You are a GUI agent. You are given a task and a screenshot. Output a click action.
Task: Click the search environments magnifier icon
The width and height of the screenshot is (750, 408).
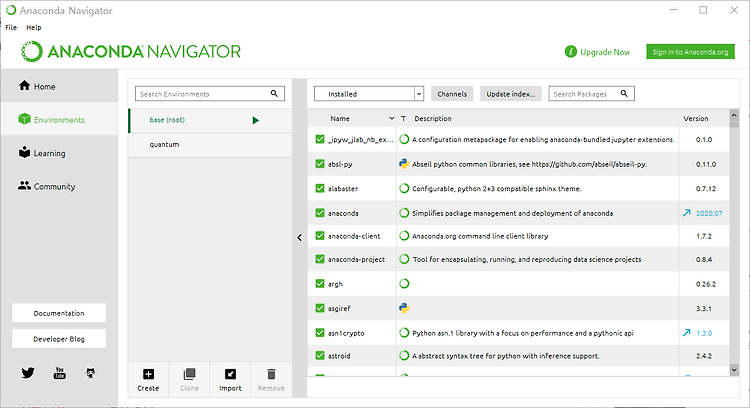click(274, 94)
